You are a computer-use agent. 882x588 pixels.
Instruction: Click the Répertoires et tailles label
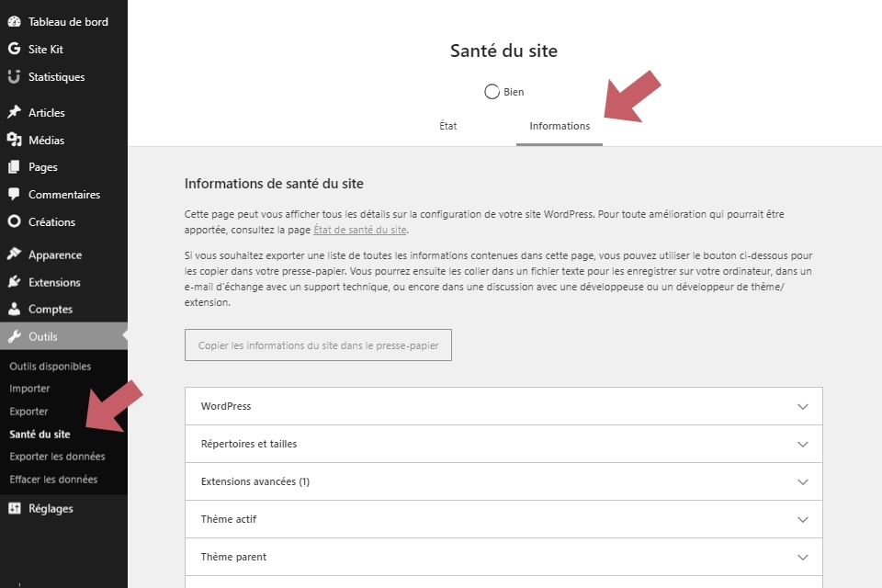[x=249, y=444]
